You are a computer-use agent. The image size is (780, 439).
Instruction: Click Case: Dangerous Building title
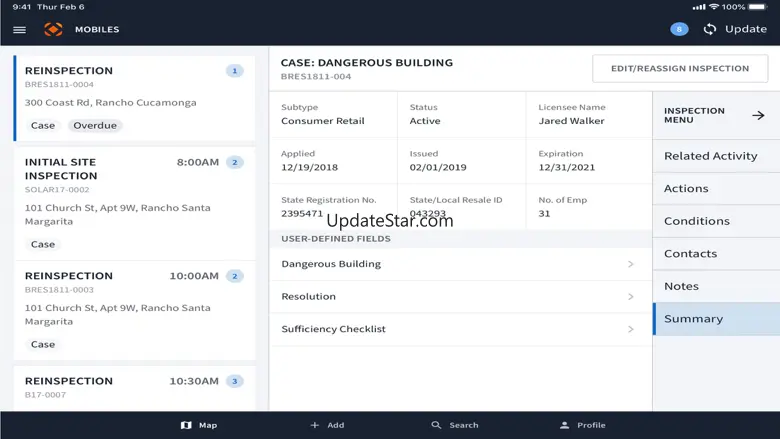[367, 63]
